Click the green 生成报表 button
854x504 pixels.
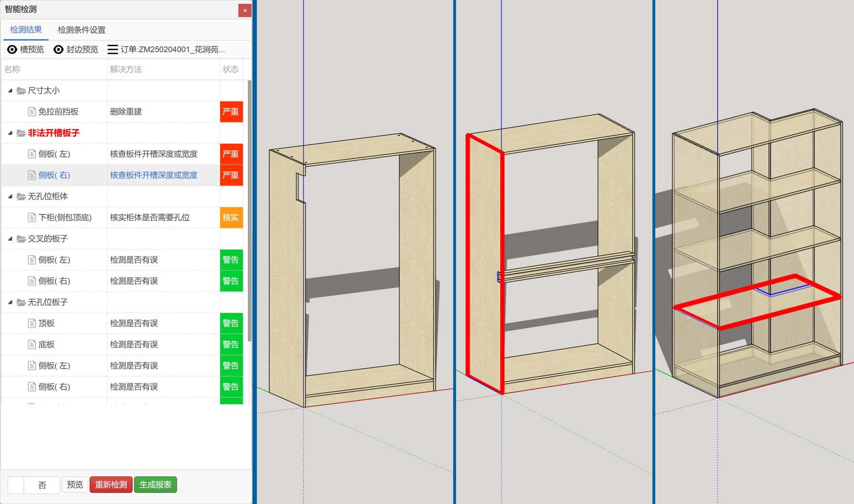(155, 484)
